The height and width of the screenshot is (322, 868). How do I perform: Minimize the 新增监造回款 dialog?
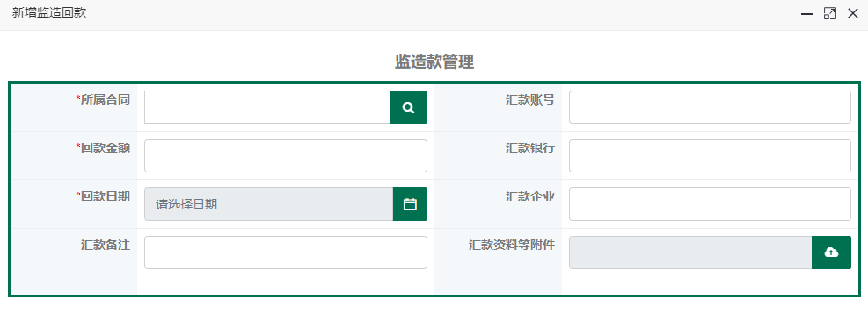(x=807, y=14)
